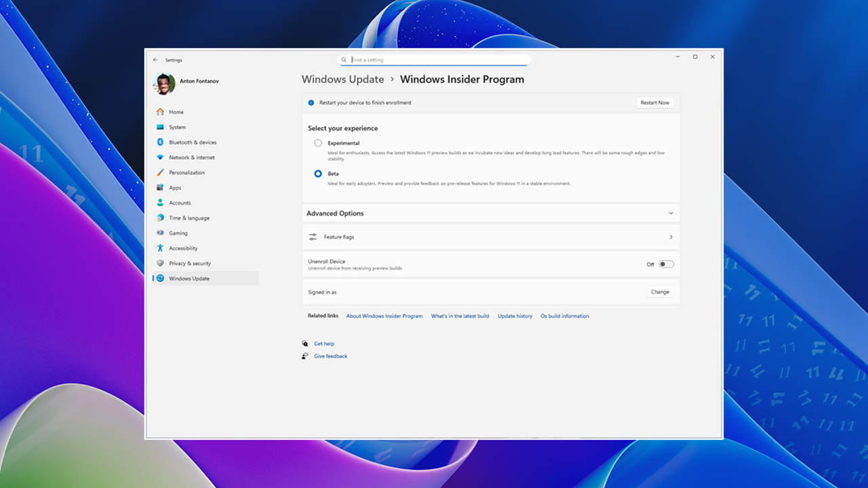This screenshot has height=488, width=868.
Task: Maximize the Settings window
Action: (x=695, y=57)
